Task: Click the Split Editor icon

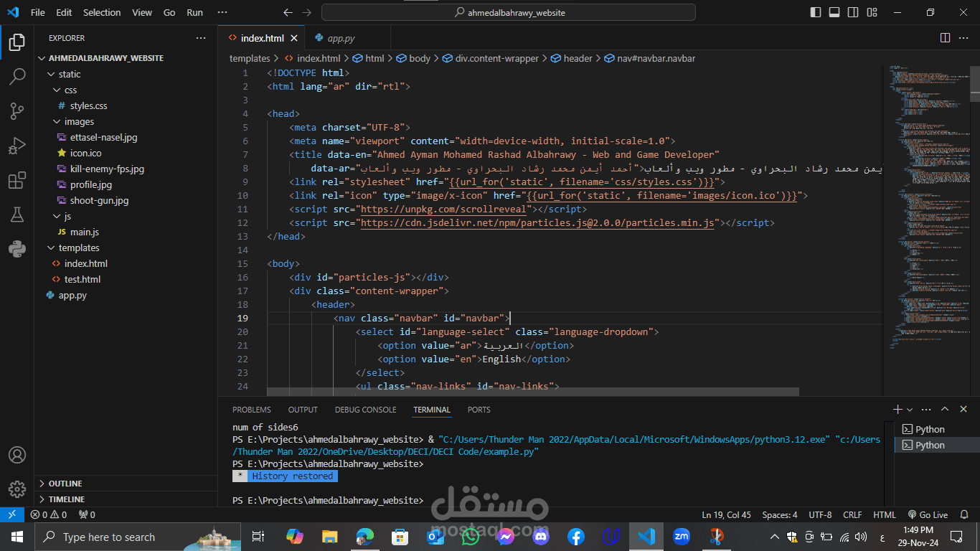Action: pyautogui.click(x=945, y=38)
